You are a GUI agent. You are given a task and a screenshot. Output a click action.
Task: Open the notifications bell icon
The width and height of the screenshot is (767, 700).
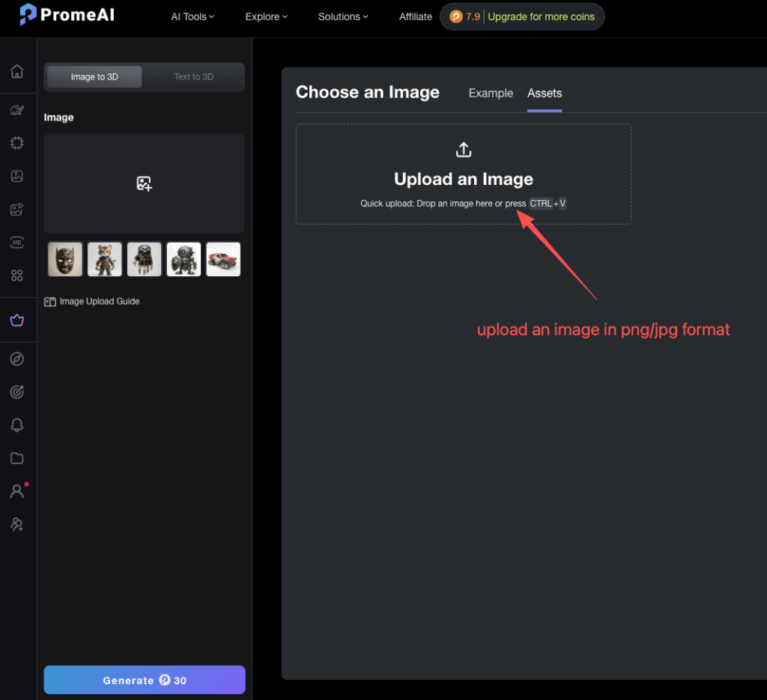point(17,424)
